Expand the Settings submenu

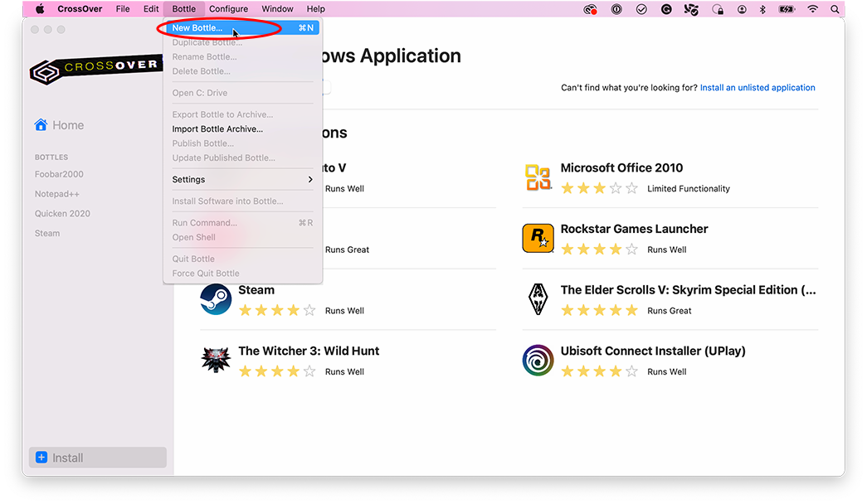click(x=188, y=179)
